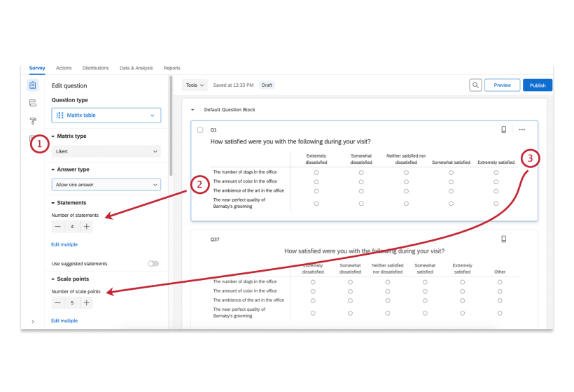
Task: Decrease number of scale points with minus
Action: coord(58,303)
